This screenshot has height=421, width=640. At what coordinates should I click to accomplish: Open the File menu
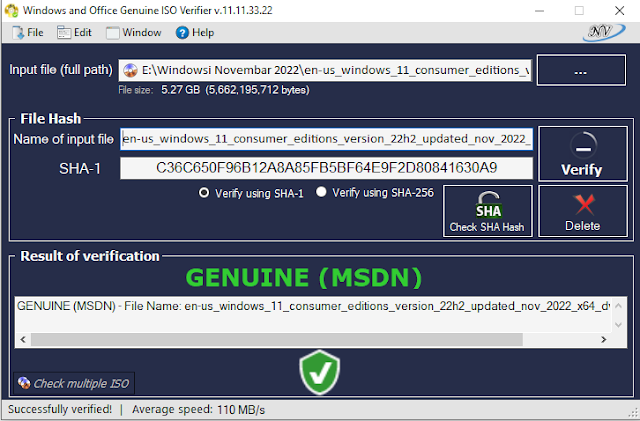pos(28,33)
